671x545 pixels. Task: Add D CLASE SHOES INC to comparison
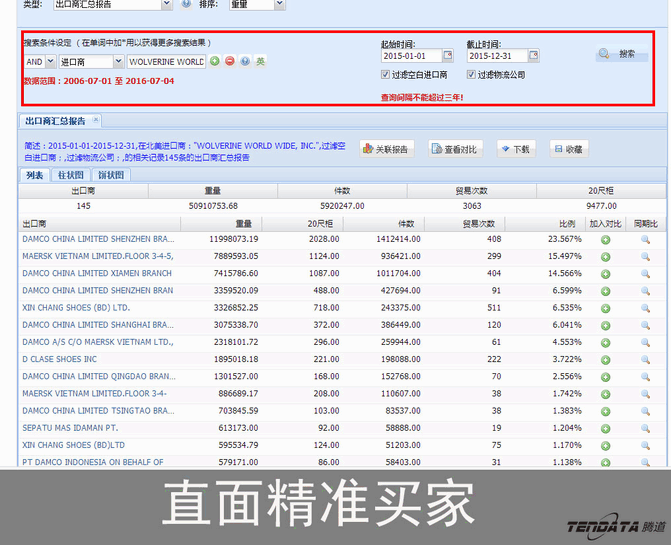coord(605,359)
